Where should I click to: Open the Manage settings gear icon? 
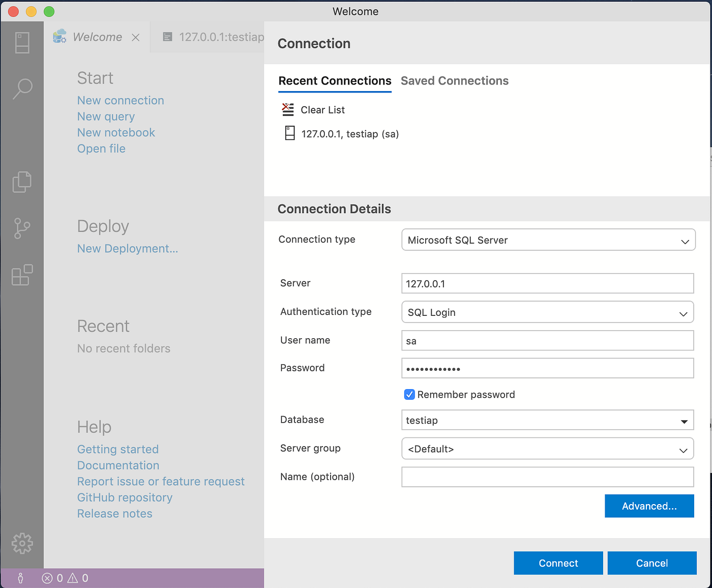pyautogui.click(x=22, y=543)
